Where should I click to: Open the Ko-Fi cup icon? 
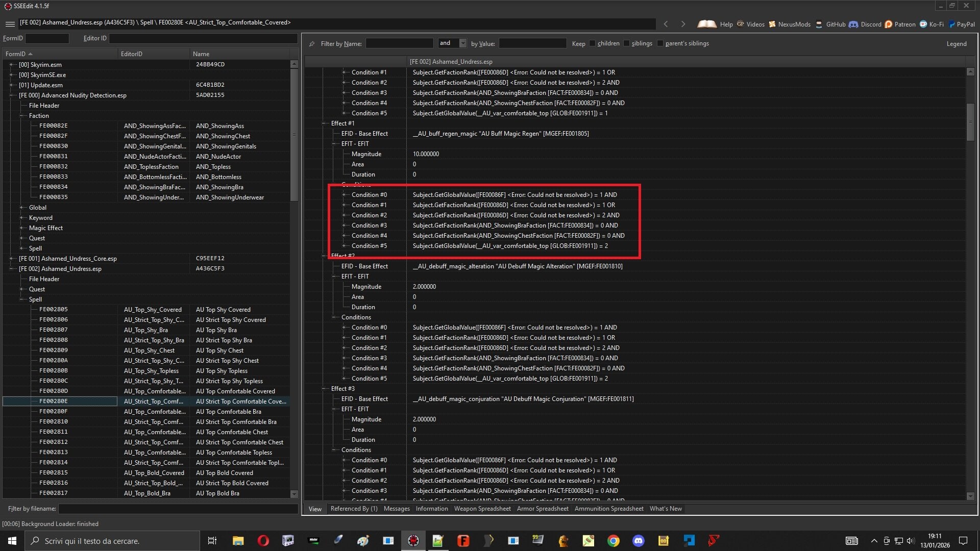coord(923,24)
